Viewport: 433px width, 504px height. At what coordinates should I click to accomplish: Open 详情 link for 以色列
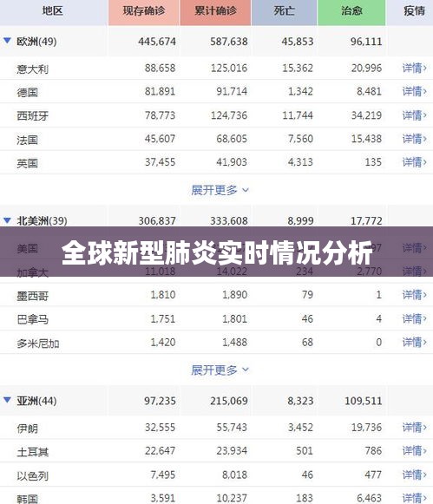pos(415,475)
